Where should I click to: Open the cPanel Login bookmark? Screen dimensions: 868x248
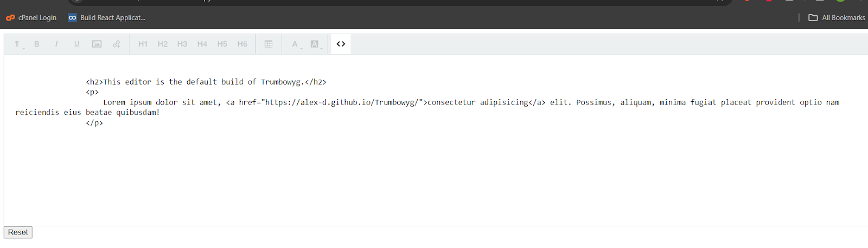[31, 18]
